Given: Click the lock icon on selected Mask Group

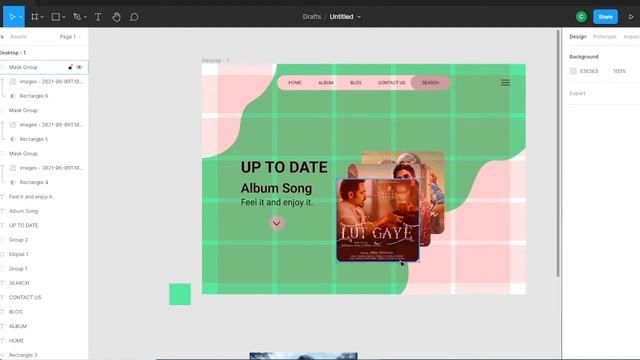Looking at the screenshot, I should 70,67.
